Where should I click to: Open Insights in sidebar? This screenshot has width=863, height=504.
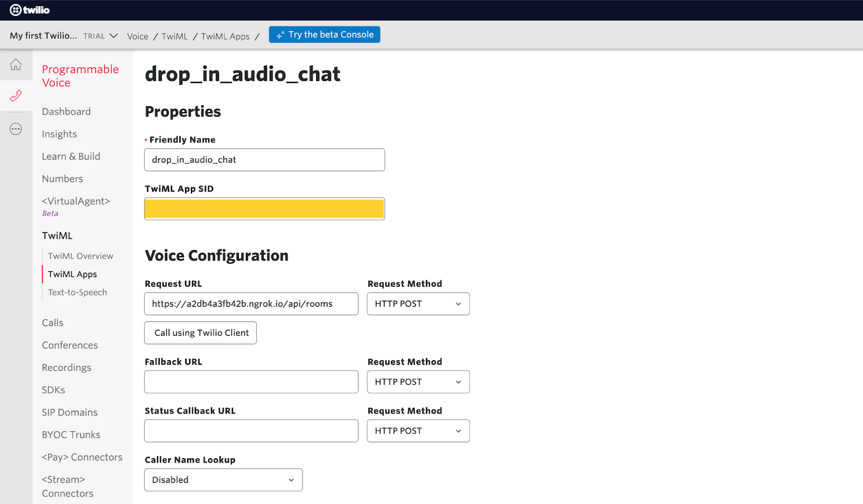pos(59,134)
